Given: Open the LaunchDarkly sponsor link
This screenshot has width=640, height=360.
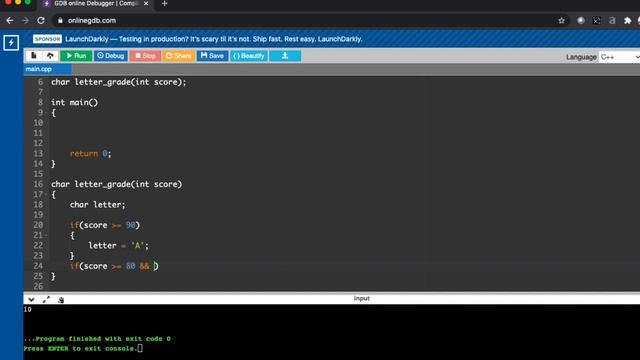Looking at the screenshot, I should [x=213, y=39].
